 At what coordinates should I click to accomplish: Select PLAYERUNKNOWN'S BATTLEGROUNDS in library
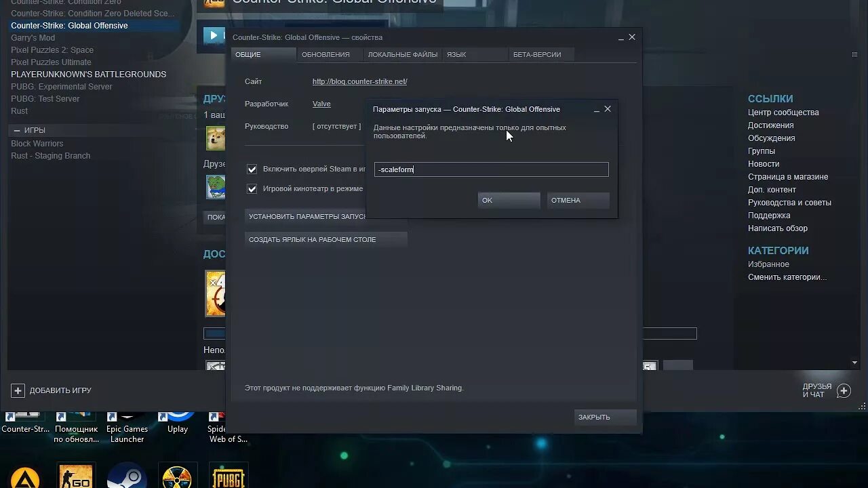coord(88,75)
